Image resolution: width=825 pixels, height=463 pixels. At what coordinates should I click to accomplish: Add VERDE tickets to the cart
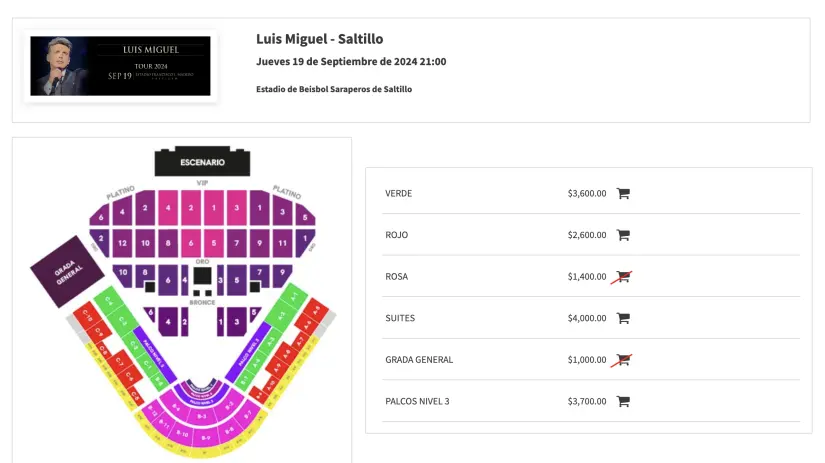click(622, 194)
